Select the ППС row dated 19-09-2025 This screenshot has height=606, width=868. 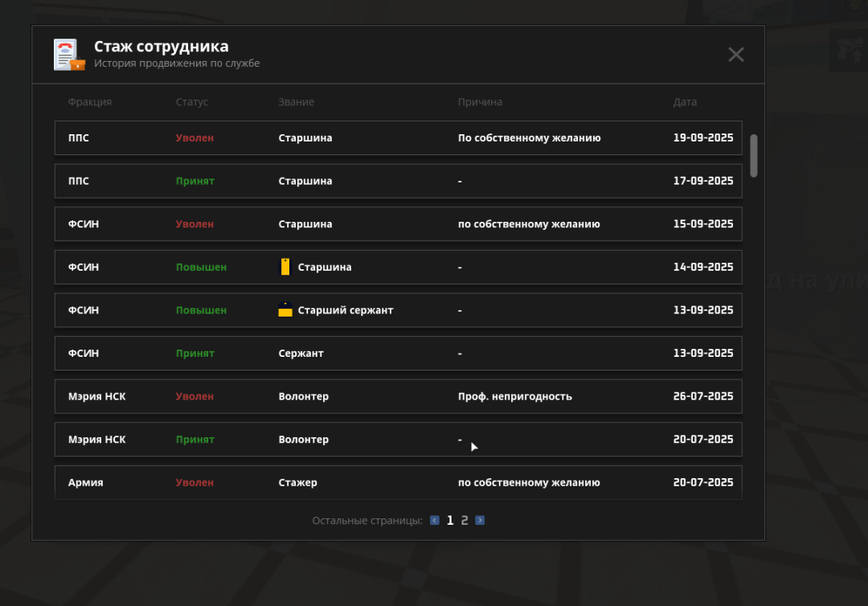tap(398, 138)
